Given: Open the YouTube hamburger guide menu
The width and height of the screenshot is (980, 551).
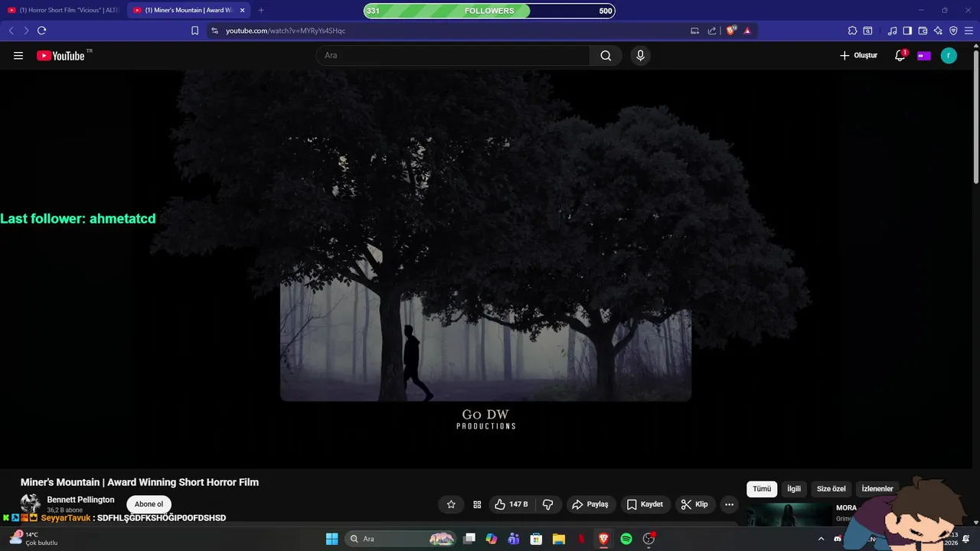Looking at the screenshot, I should pos(18,56).
